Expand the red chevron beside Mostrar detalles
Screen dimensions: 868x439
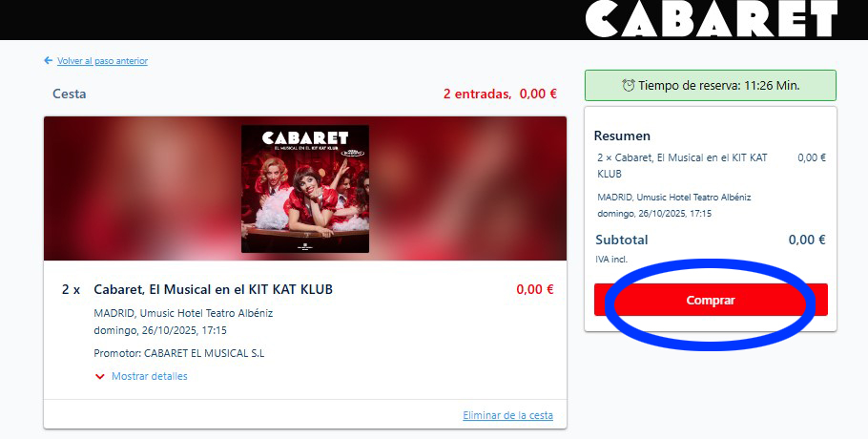coord(99,376)
